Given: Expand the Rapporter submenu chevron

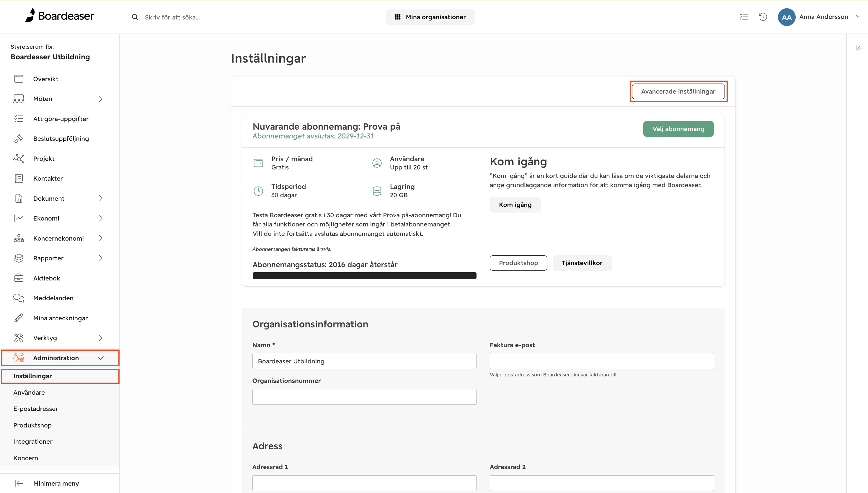Looking at the screenshot, I should (101, 258).
